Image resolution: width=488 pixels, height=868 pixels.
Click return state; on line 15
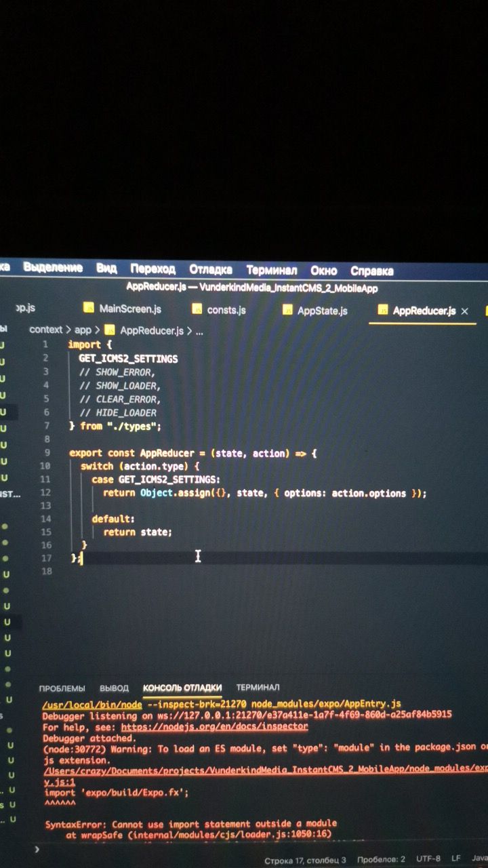point(138,532)
